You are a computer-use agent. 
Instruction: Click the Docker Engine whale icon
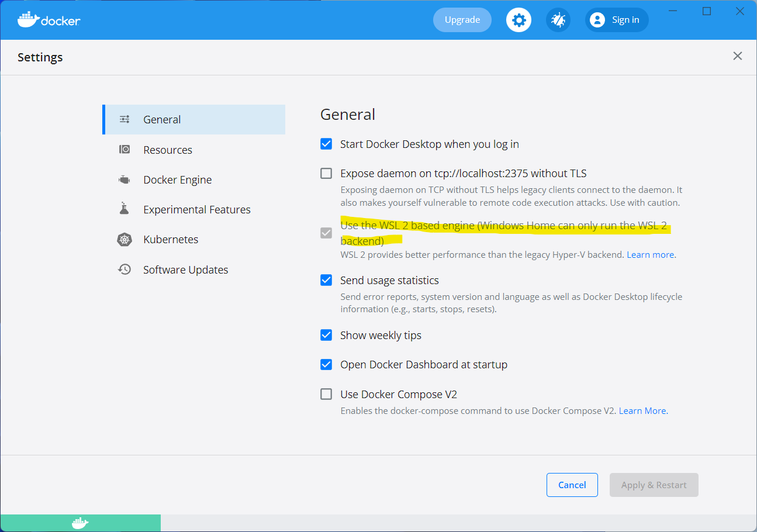click(x=124, y=179)
